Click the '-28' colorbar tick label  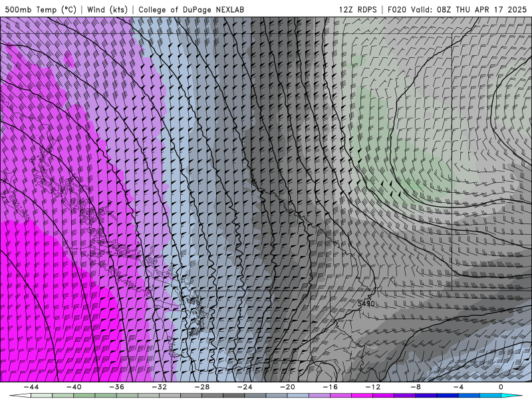coord(202,387)
